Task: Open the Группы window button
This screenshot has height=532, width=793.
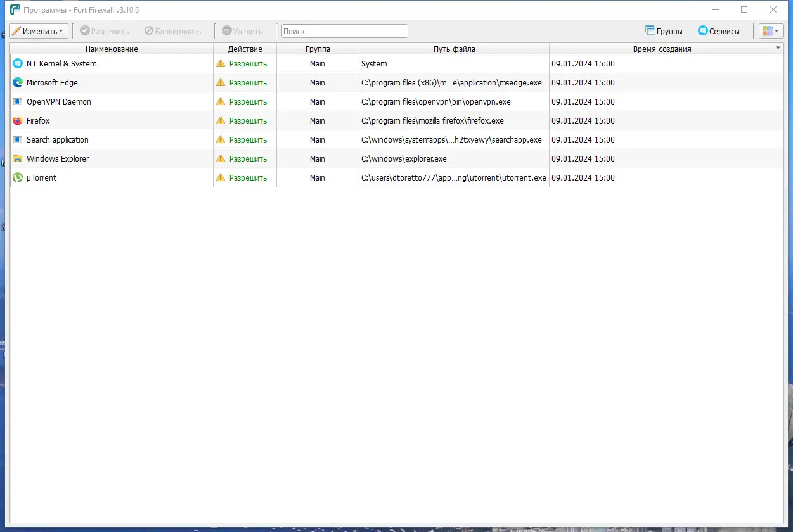Action: 664,31
